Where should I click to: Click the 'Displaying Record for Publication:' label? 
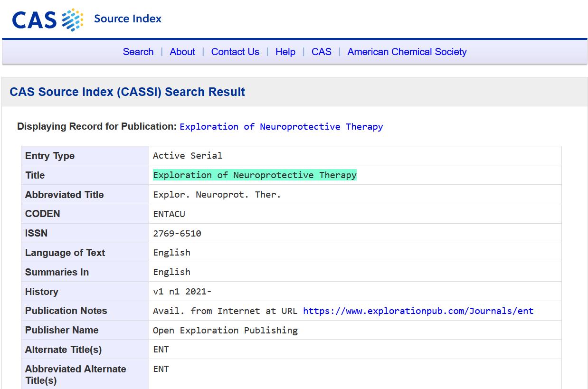point(97,126)
